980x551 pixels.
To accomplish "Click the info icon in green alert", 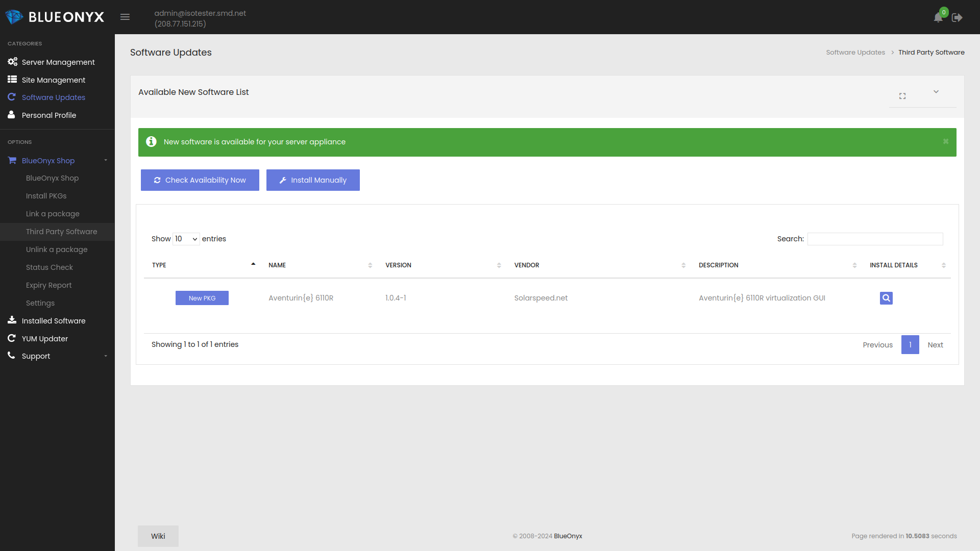I will pyautogui.click(x=151, y=142).
